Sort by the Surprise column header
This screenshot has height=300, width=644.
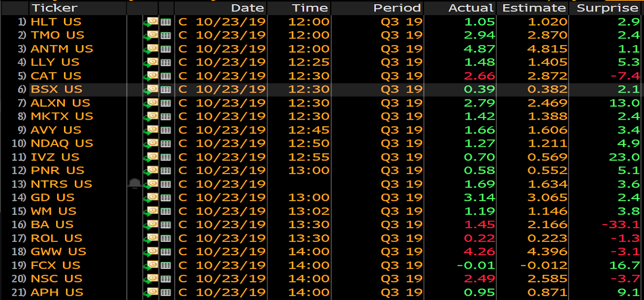tap(607, 8)
